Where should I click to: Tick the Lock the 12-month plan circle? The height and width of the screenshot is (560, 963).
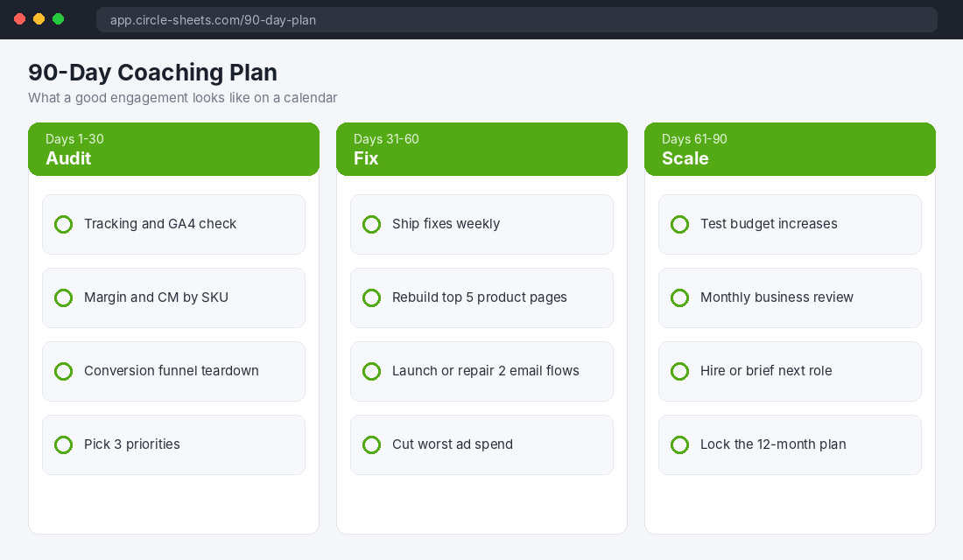(x=680, y=445)
